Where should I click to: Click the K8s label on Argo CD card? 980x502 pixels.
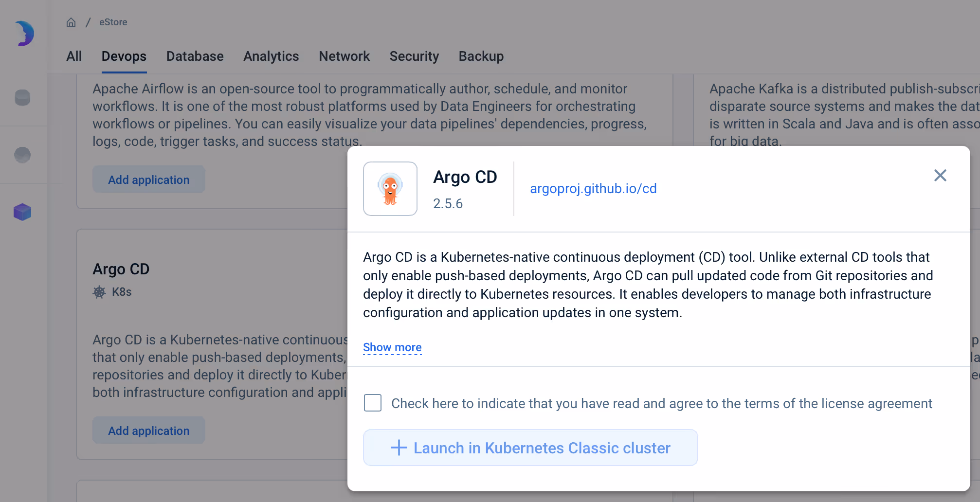[x=122, y=292]
